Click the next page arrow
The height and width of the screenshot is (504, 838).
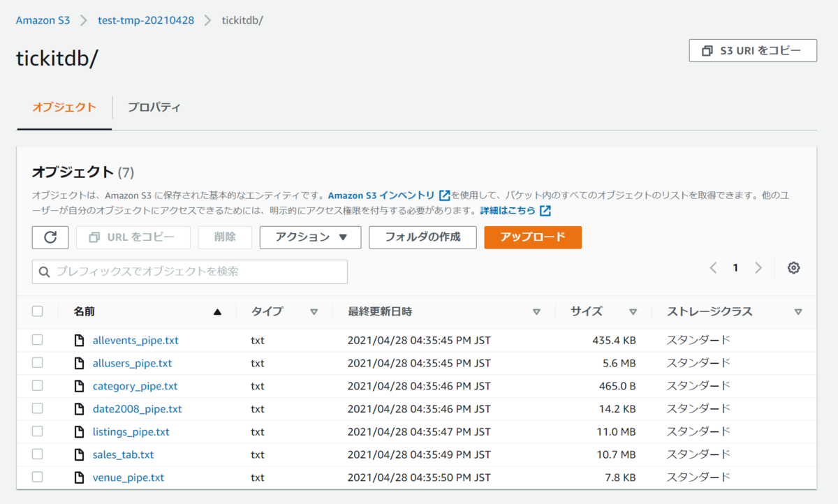click(758, 268)
